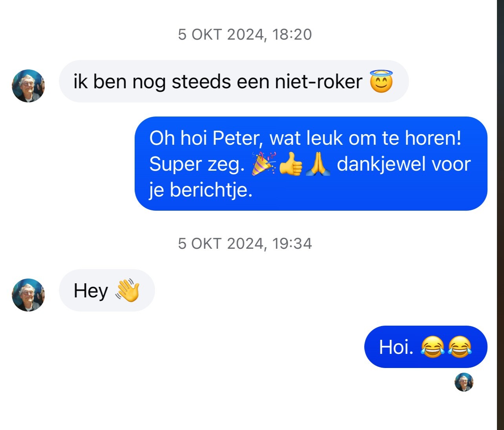Click the 5 OKT 2024, 18:20 timestamp
Screen dimensions: 504x430
click(x=245, y=35)
